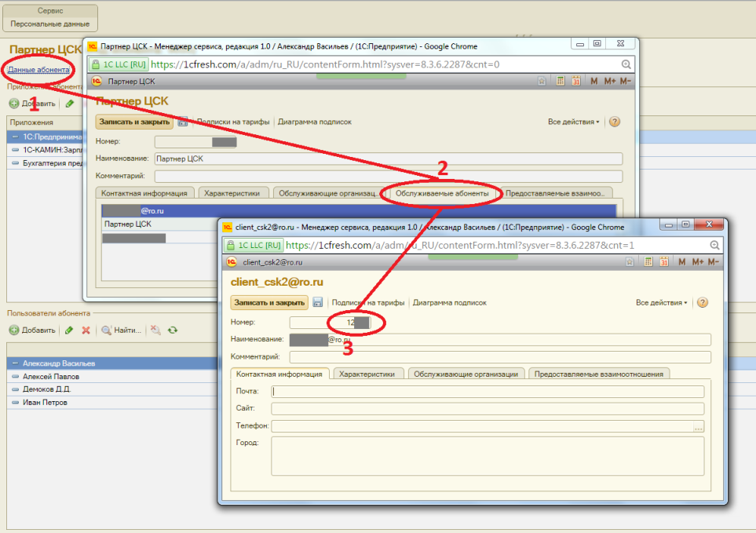Screen dimensions: 756x533
Task: Open the calendar icon in client_csk2@ro.ru window
Action: click(x=664, y=261)
